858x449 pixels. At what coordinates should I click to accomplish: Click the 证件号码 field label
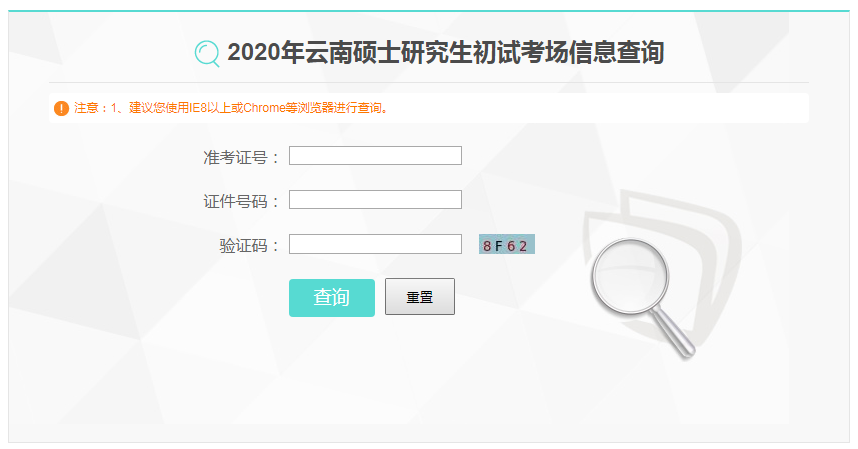(x=241, y=202)
